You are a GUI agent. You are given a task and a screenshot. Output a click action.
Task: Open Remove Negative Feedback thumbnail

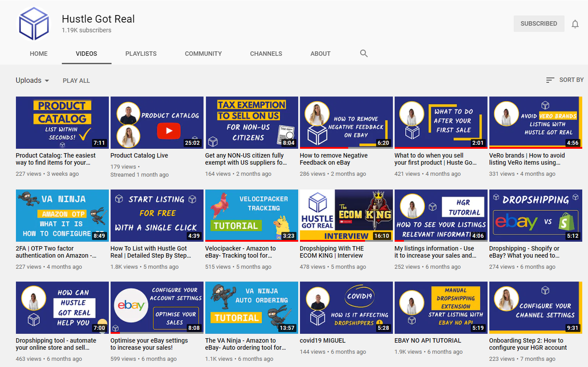pyautogui.click(x=346, y=123)
